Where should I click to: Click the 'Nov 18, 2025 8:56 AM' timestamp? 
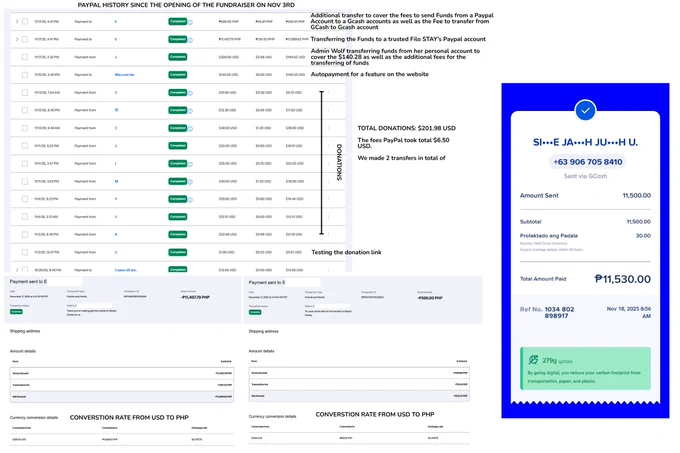click(629, 312)
